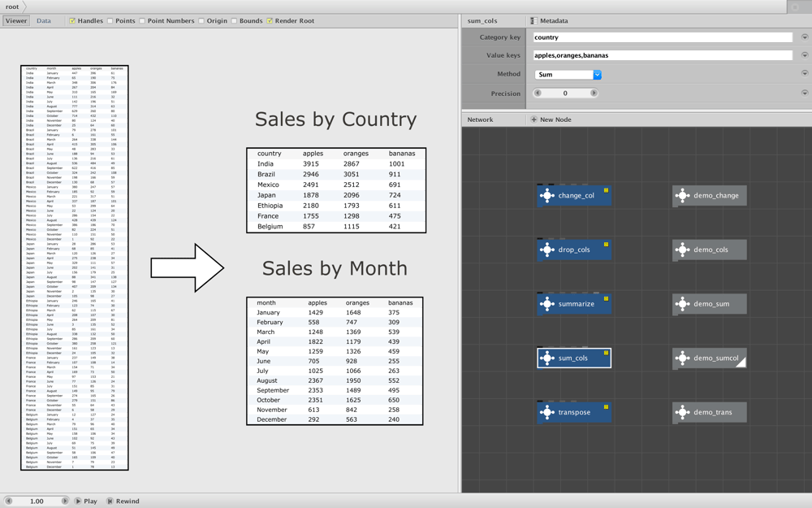
Task: Enable the Point Numbers checkbox
Action: [x=142, y=21]
